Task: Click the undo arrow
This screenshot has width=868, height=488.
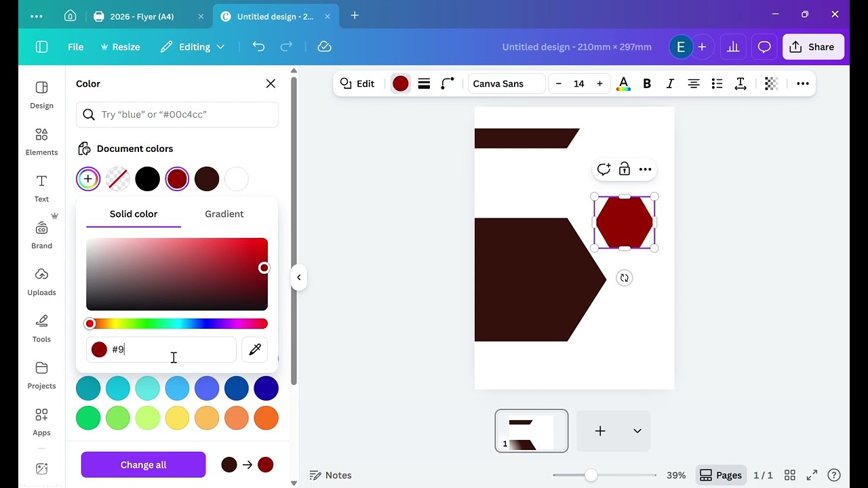Action: (258, 47)
